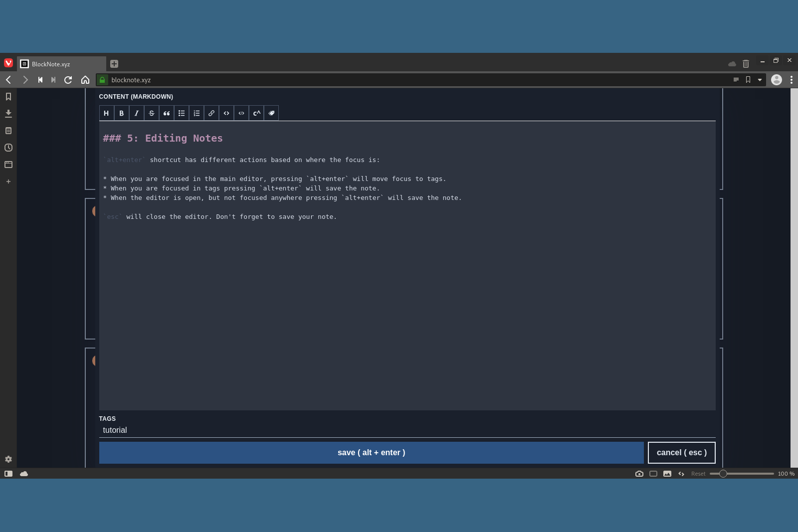The image size is (798, 532).
Task: Open the closed tabs trash can
Action: (746, 64)
